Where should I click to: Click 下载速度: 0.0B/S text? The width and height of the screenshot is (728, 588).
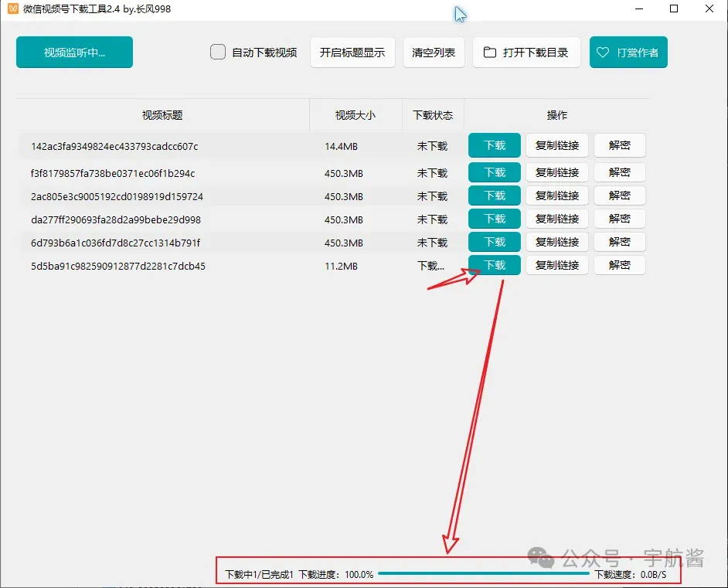[x=631, y=575]
